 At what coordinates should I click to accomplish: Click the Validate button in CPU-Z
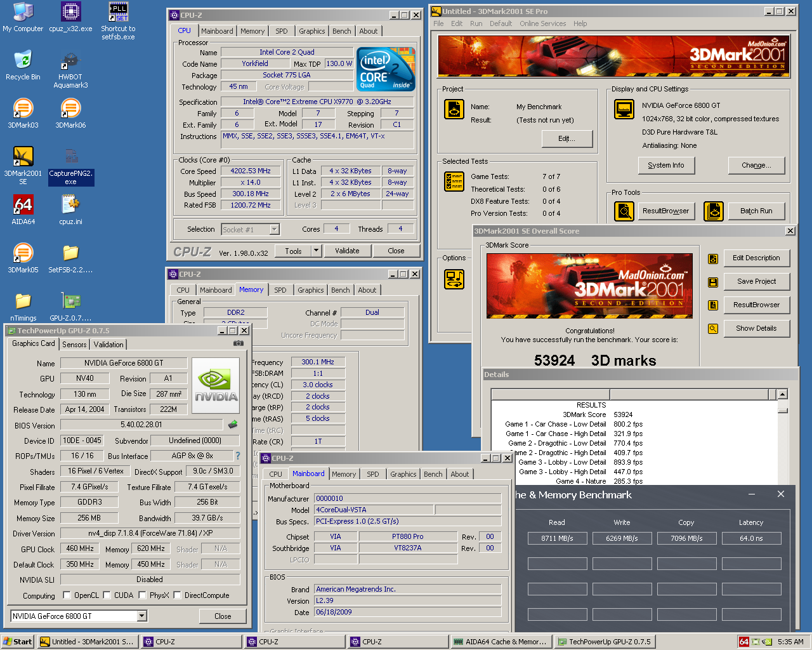pos(347,251)
